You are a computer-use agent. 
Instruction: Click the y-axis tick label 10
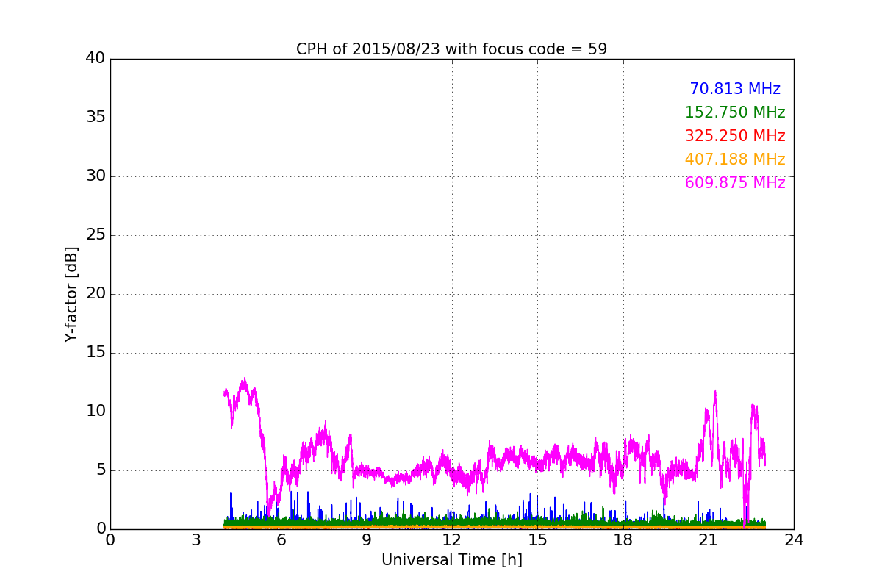pyautogui.click(x=96, y=412)
